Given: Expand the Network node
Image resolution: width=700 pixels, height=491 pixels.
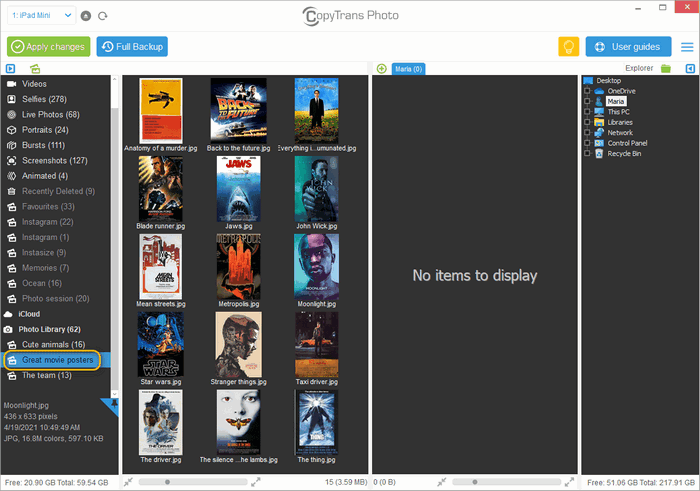Looking at the screenshot, I should point(588,133).
